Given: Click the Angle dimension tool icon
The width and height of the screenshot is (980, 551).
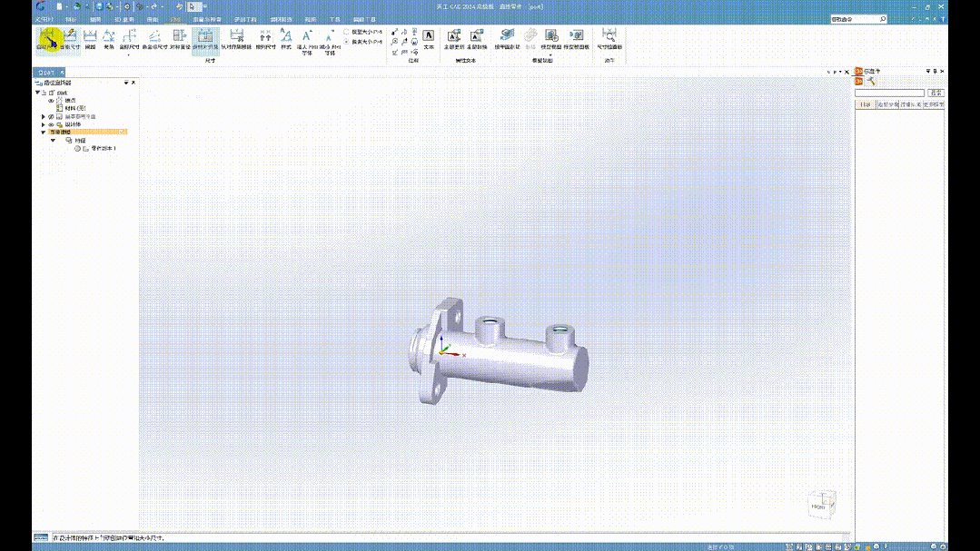Looking at the screenshot, I should (109, 38).
